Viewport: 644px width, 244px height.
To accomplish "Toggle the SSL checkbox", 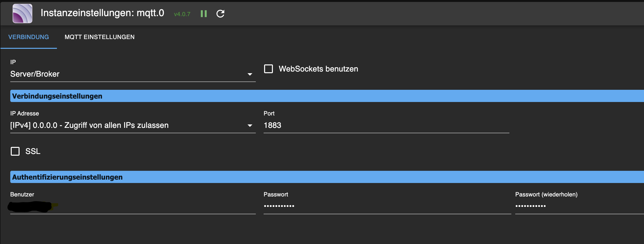I will coord(15,151).
